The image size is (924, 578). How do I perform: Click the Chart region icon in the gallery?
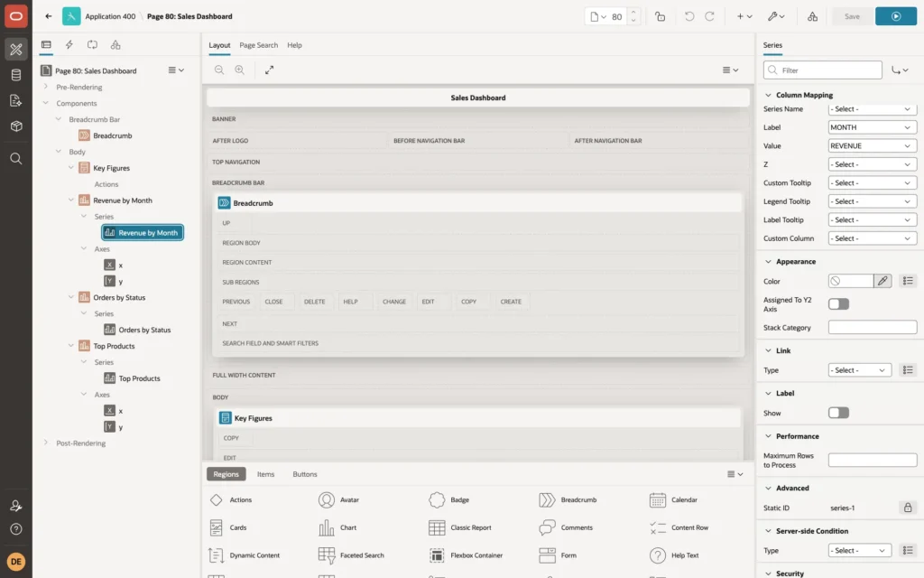327,527
